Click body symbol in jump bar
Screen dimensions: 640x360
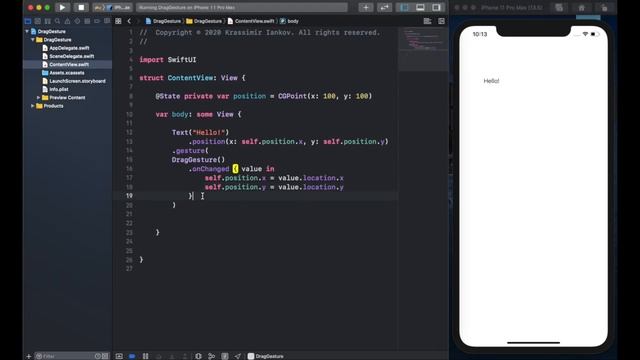pos(289,21)
